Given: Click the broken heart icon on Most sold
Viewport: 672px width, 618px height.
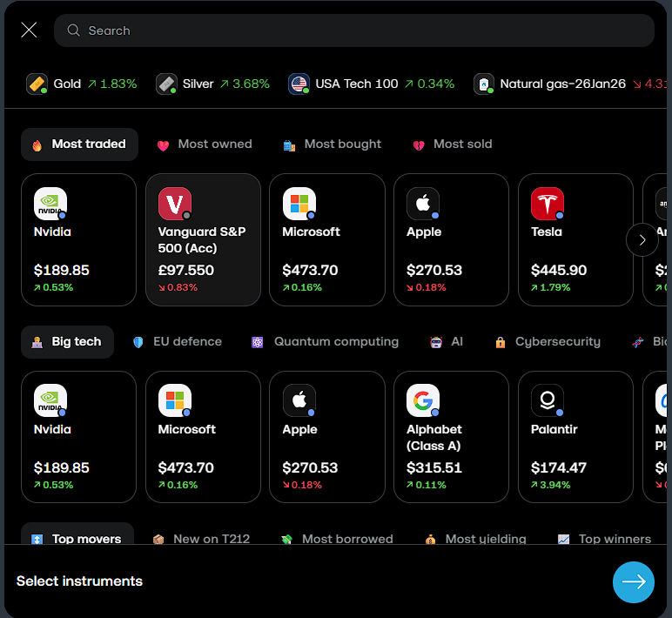Looking at the screenshot, I should 419,145.
